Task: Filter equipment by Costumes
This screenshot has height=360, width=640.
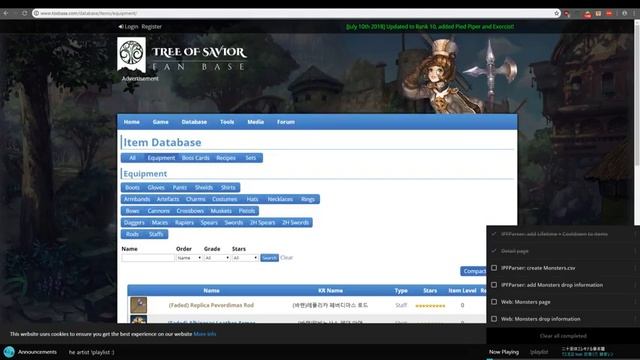Action: tap(224, 199)
